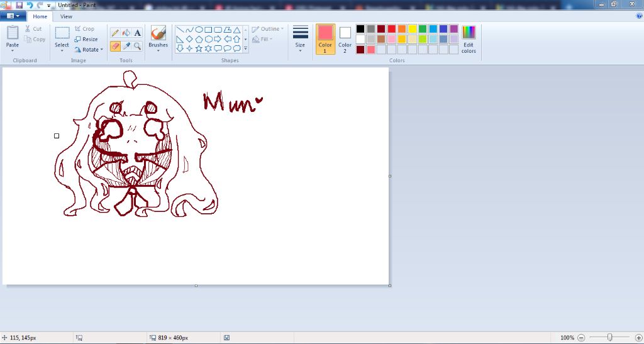Grab the canvas bottom-right resize handle

coord(390,286)
